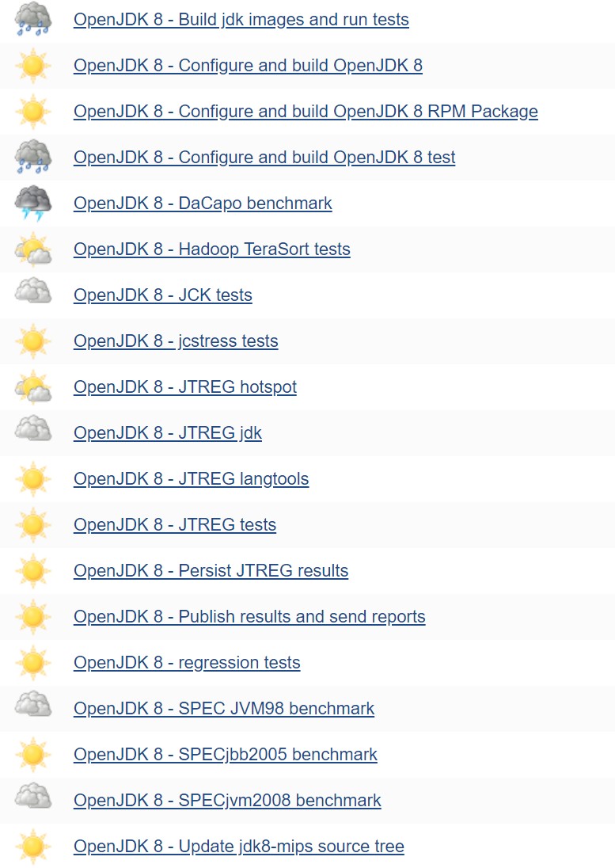Image resolution: width=615 pixels, height=868 pixels.
Task: Click the sunny icon beside jcstress tests
Action: coord(33,341)
